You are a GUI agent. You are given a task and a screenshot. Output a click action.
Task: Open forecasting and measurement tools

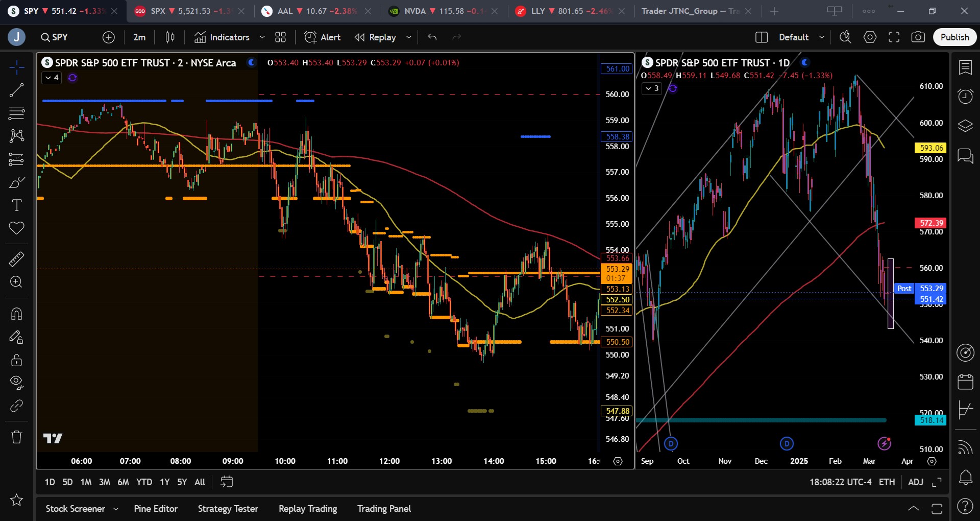point(17,159)
